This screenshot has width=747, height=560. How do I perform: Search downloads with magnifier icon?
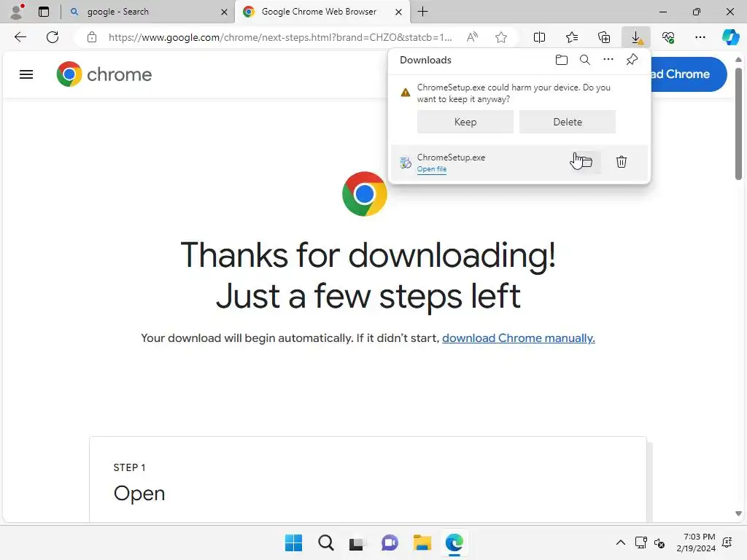pyautogui.click(x=585, y=60)
